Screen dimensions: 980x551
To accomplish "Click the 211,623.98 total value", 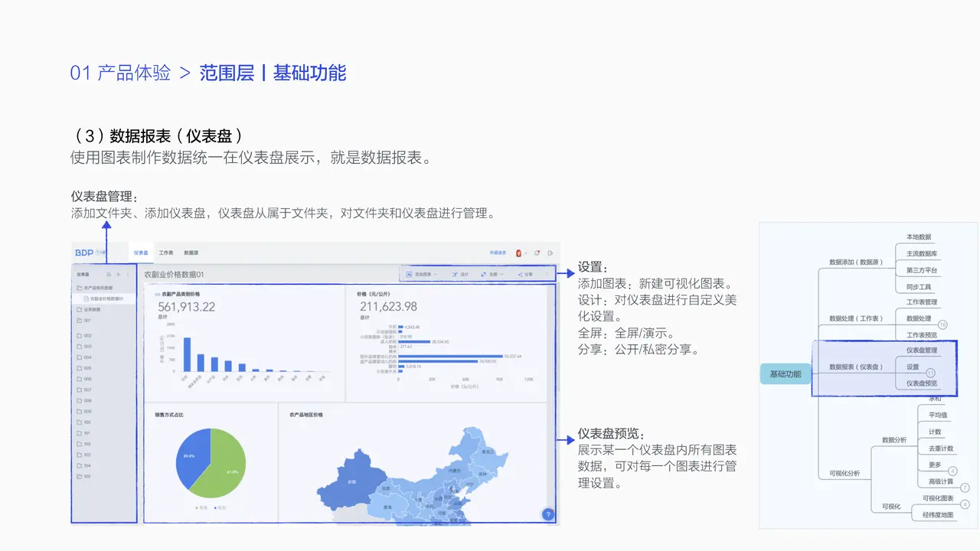I will coord(388,306).
